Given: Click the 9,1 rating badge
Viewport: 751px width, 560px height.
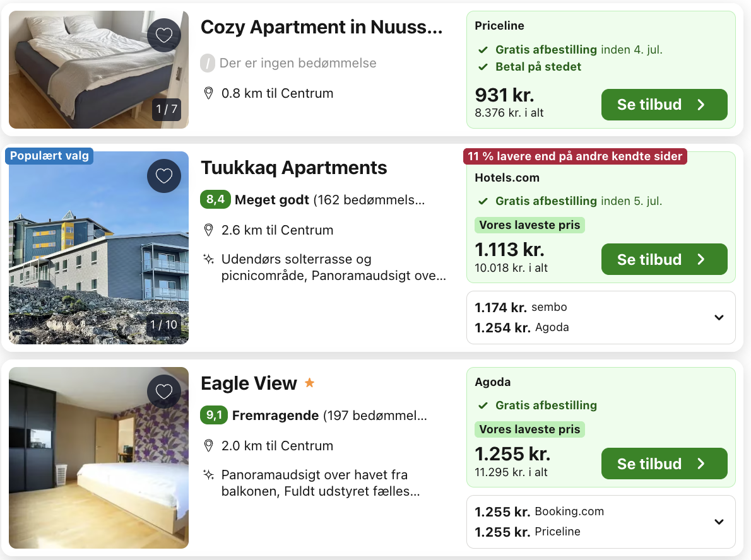Looking at the screenshot, I should pos(214,416).
